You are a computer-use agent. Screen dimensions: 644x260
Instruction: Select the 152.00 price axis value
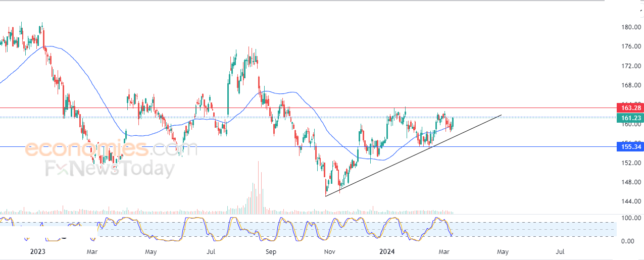click(632, 163)
